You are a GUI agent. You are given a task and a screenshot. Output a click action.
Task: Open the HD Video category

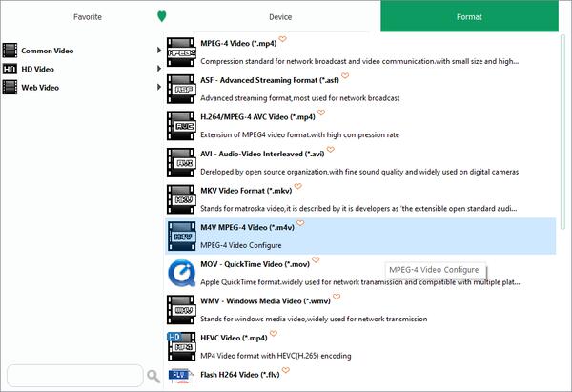[37, 69]
